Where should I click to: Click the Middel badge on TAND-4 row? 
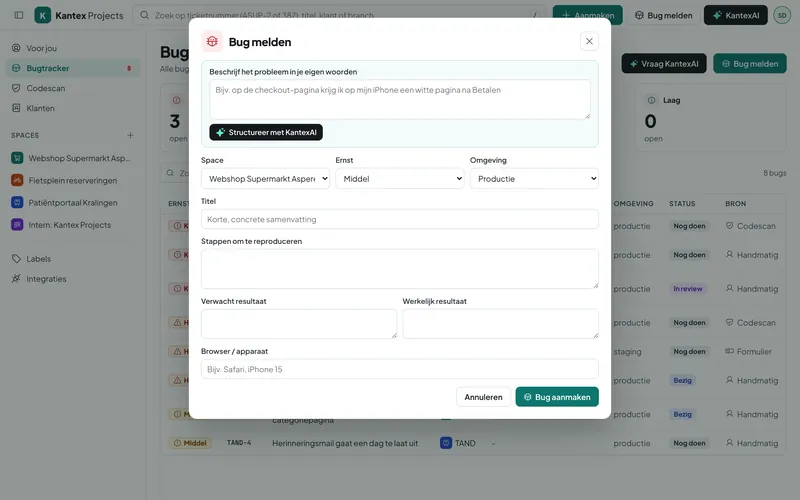[190, 443]
